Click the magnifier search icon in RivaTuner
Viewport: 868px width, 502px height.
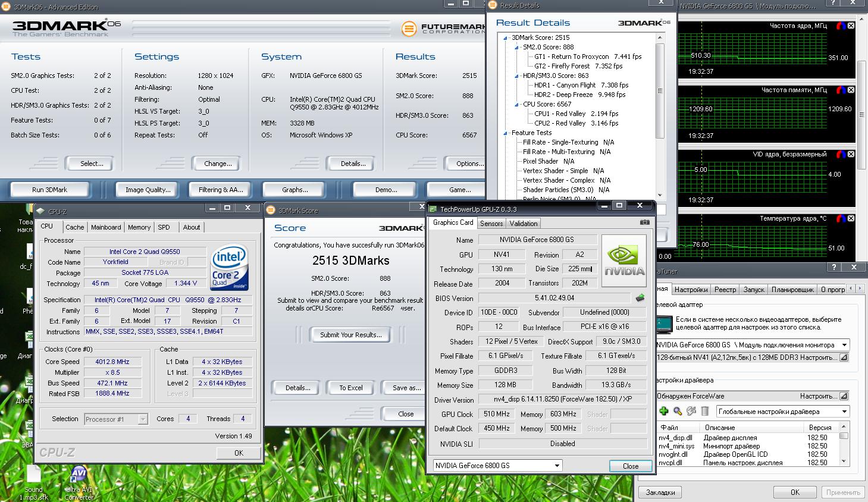pyautogui.click(x=678, y=411)
